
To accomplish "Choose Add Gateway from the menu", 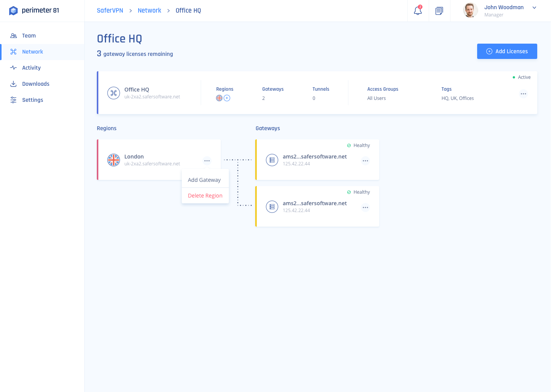I will click(205, 180).
